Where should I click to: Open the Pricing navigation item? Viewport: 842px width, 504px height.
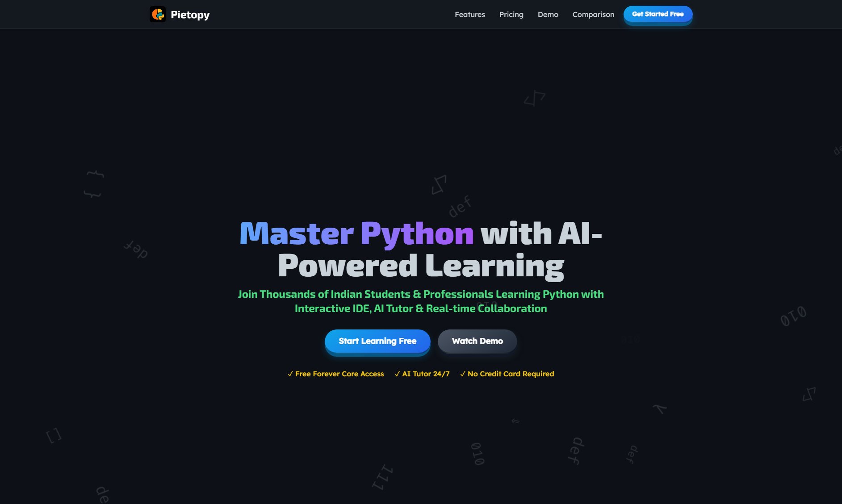pos(511,14)
